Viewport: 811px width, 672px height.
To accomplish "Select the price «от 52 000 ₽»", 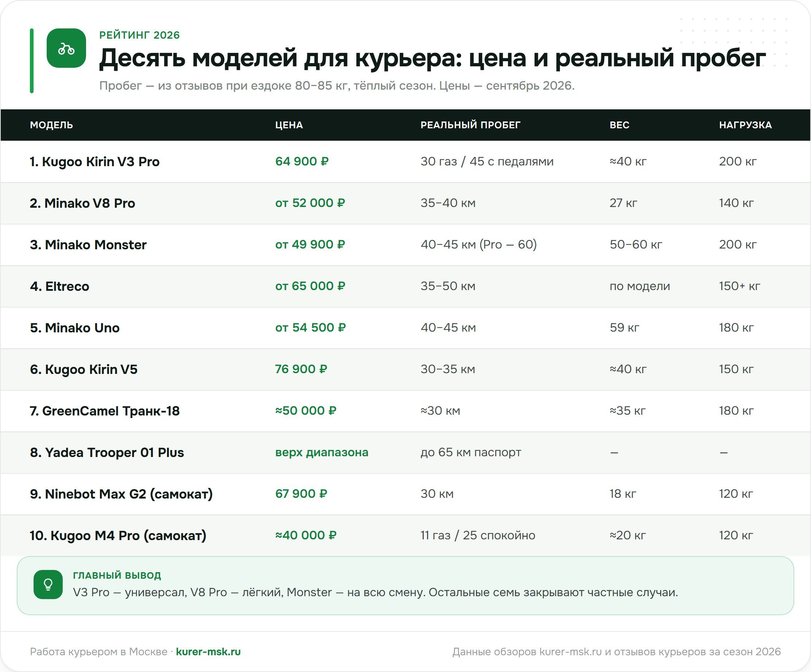I will click(310, 203).
